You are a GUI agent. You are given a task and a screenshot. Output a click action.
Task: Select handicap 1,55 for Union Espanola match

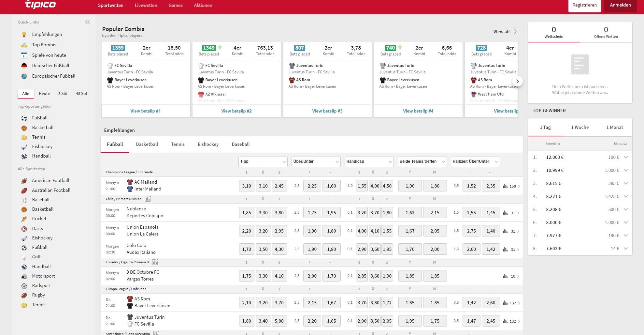[387, 231]
